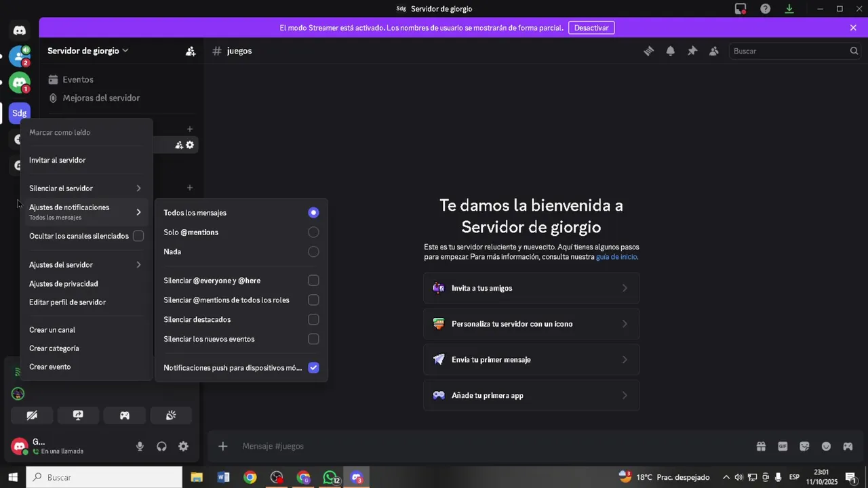The width and height of the screenshot is (868, 488).
Task: Uncheck push notifications for mobile devices
Action: (313, 367)
